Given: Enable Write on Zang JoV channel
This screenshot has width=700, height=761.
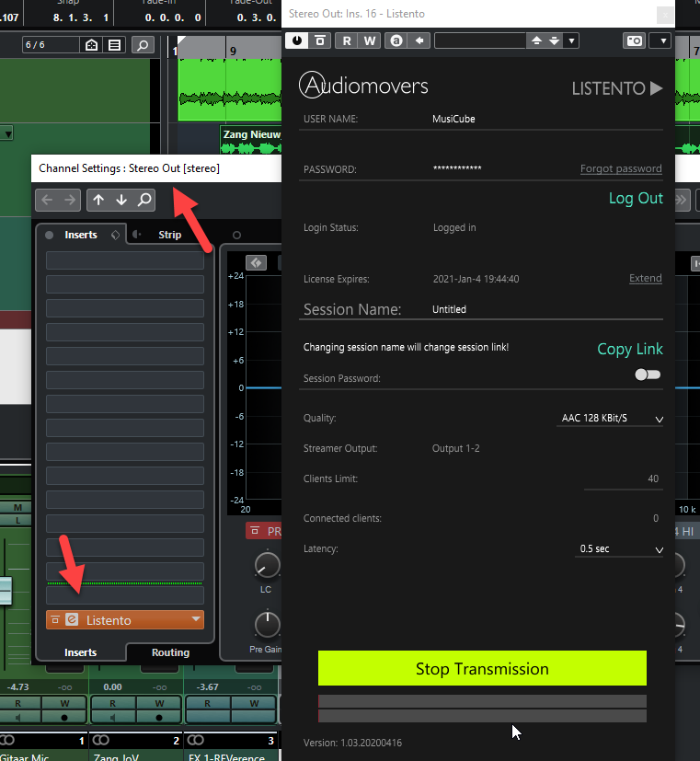Looking at the screenshot, I should 160,703.
